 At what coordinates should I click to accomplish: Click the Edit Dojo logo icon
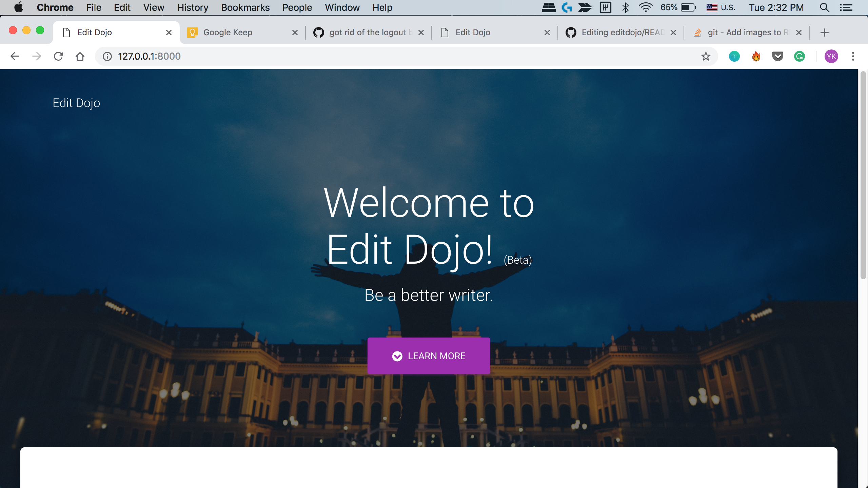click(x=76, y=103)
